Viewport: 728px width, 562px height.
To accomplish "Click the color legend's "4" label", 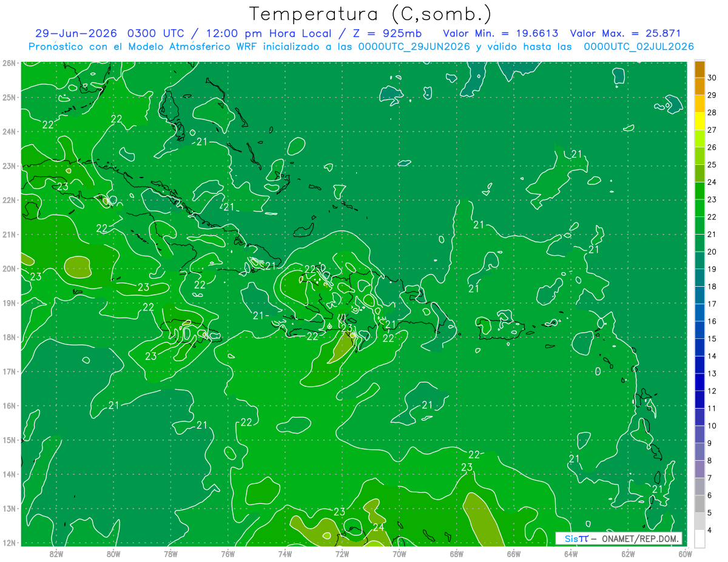I will pos(710,530).
